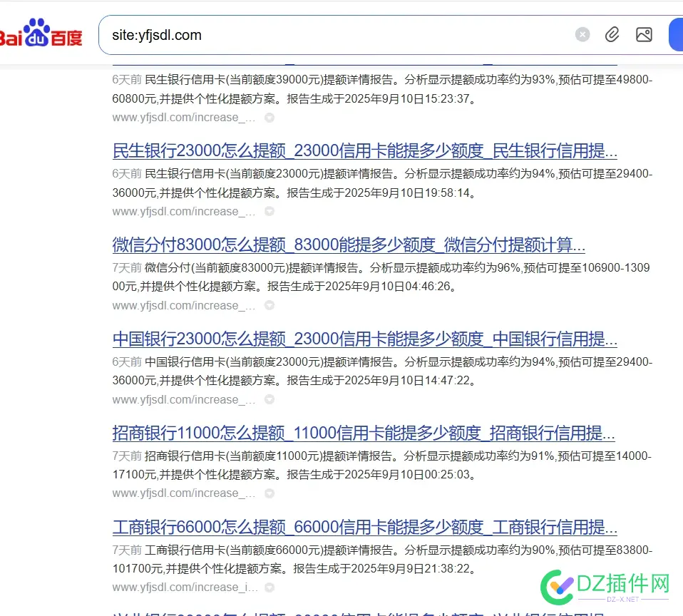Expand the dropdown next to the 中国银行23000 result URL
Image resolution: width=683 pixels, height=616 pixels.
tap(269, 399)
